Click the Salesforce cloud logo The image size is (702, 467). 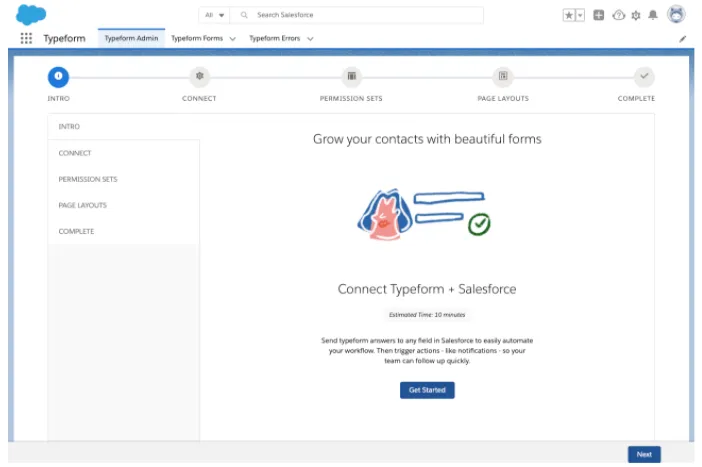[30, 15]
